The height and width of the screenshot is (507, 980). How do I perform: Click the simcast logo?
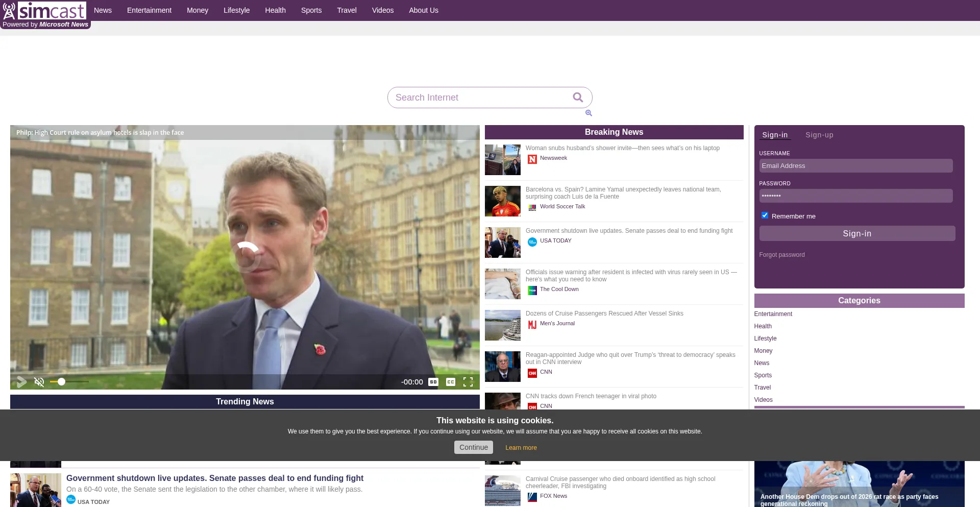pos(45,11)
